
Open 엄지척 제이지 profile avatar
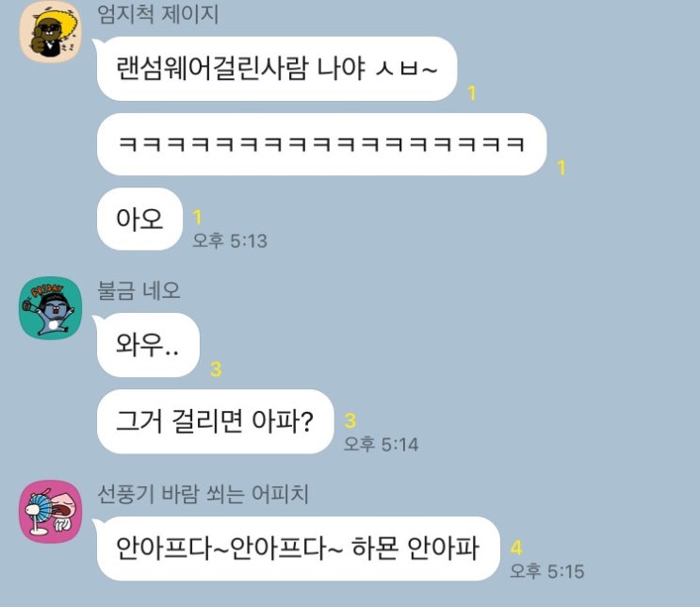click(51, 31)
